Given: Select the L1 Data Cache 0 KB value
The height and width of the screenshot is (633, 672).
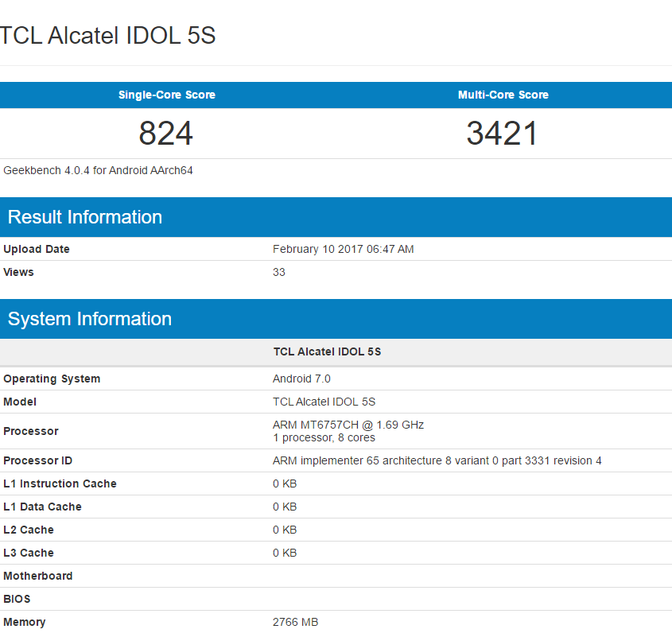Looking at the screenshot, I should pos(285,507).
